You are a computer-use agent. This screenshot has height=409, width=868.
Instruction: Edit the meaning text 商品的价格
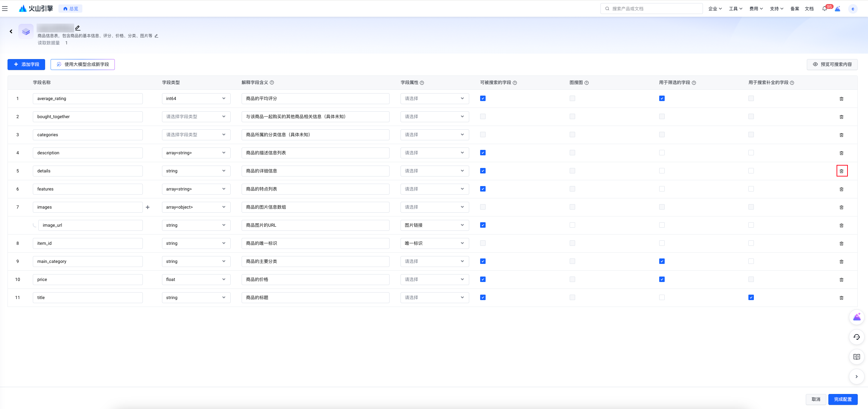tap(315, 280)
